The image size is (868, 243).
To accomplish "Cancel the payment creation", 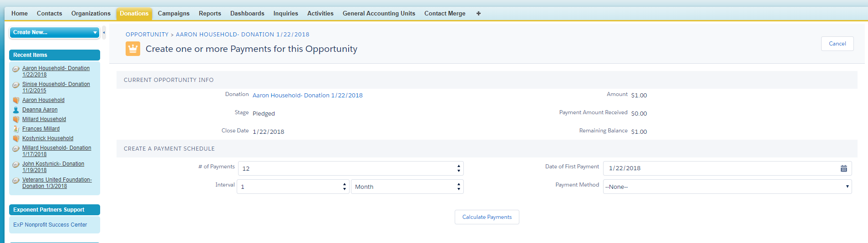I will 837,44.
